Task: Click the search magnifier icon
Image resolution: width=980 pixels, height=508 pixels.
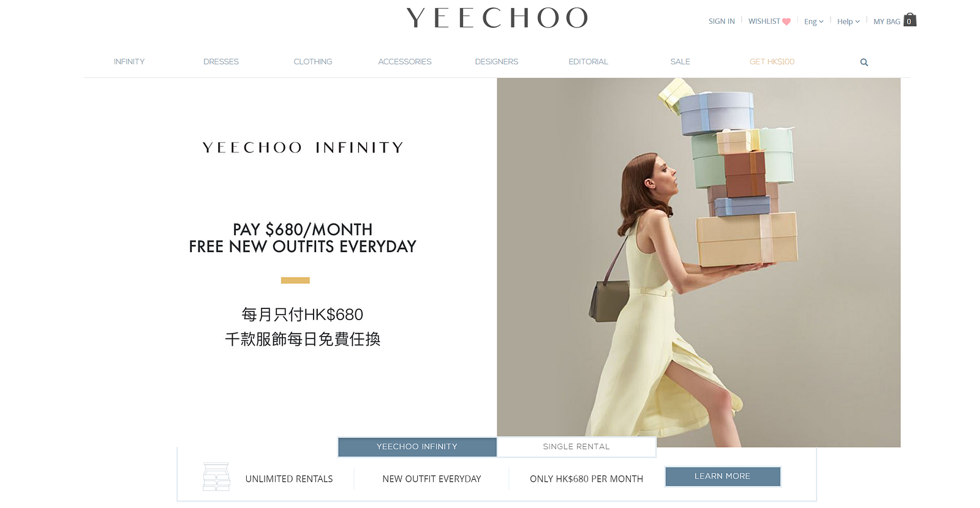Action: click(864, 62)
